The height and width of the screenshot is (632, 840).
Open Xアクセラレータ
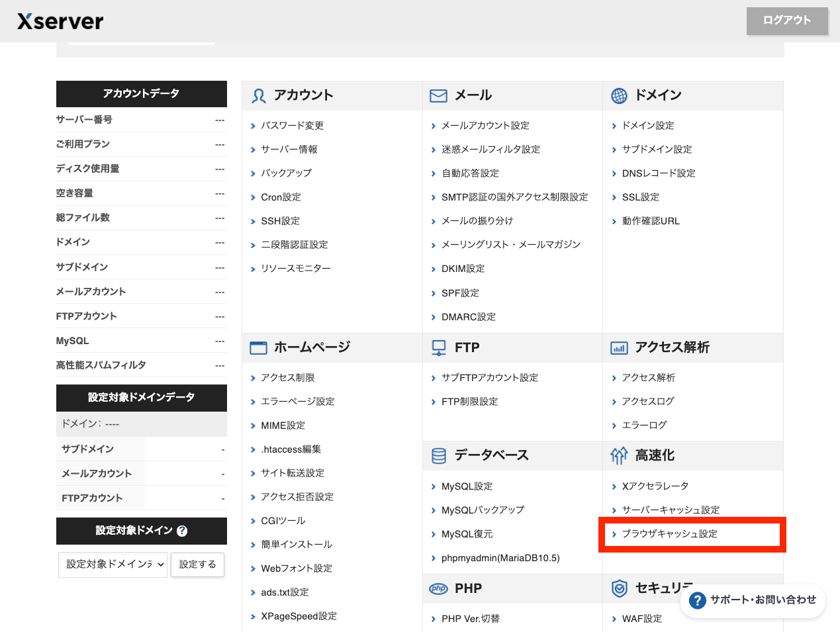coord(655,486)
